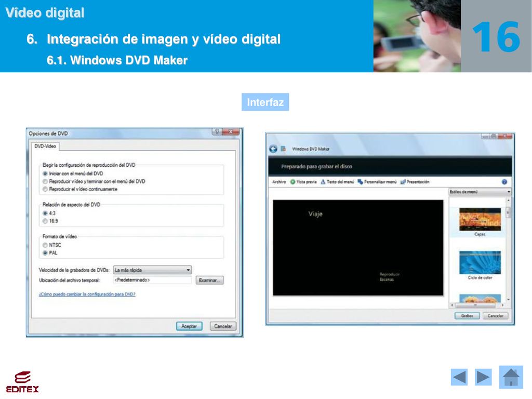The image size is (532, 399).
Task: Click the DVD menu preview area
Action: [358, 248]
